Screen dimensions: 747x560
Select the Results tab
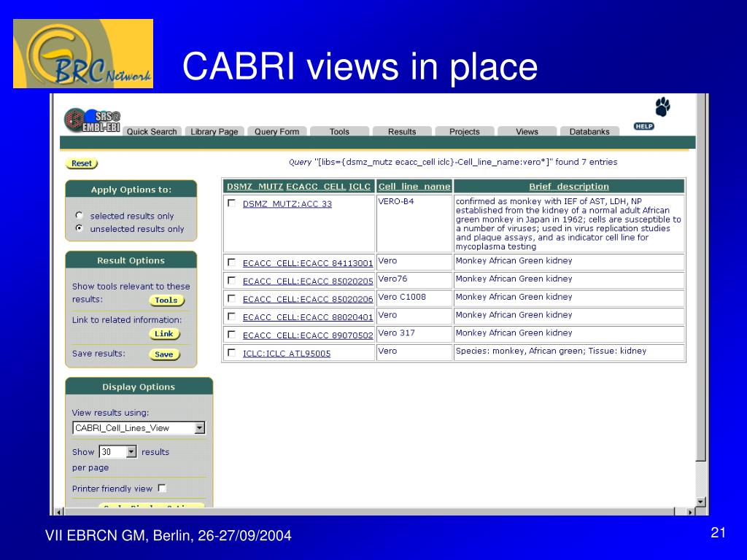402,131
